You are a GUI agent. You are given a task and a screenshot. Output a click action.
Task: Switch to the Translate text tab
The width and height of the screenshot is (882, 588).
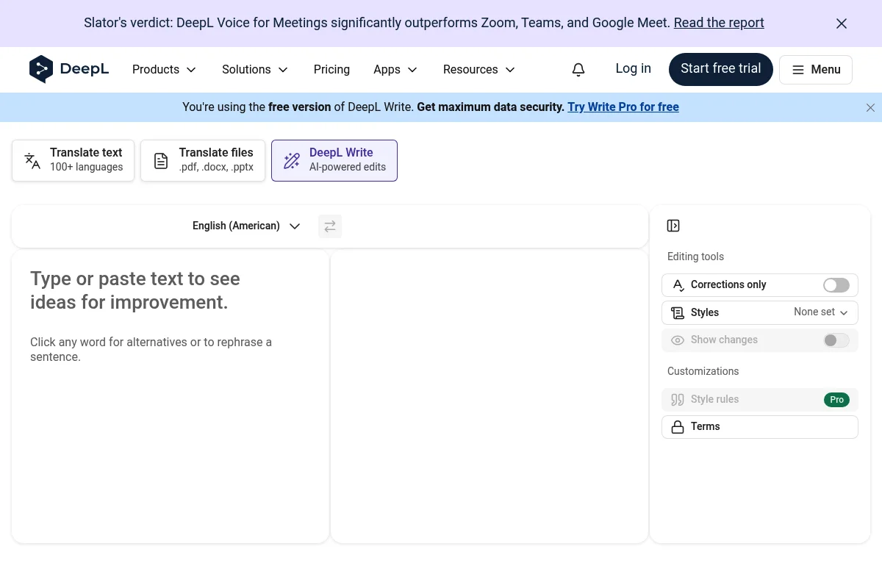tap(73, 160)
